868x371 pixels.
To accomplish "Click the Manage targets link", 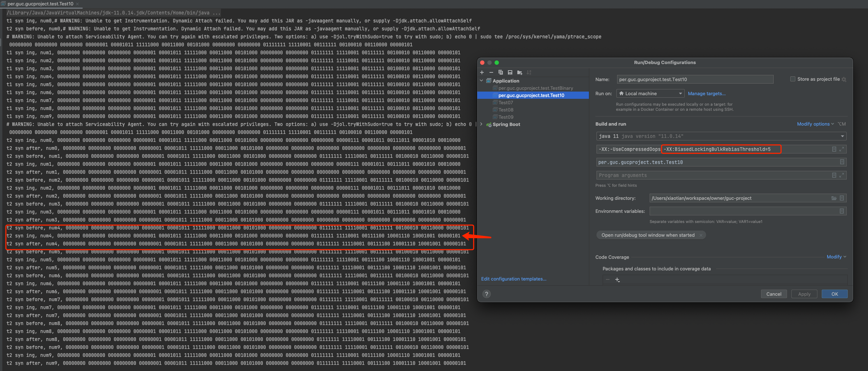I will click(x=706, y=93).
